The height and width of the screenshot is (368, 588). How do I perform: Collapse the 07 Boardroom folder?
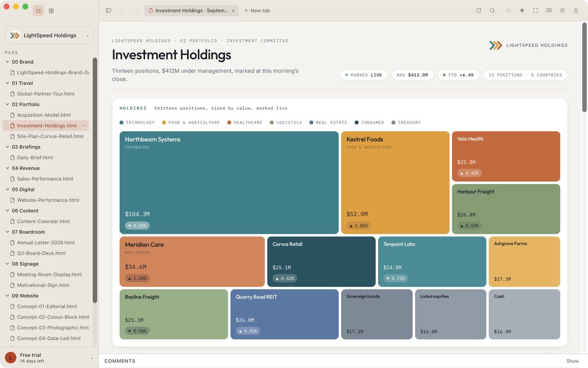click(x=8, y=232)
